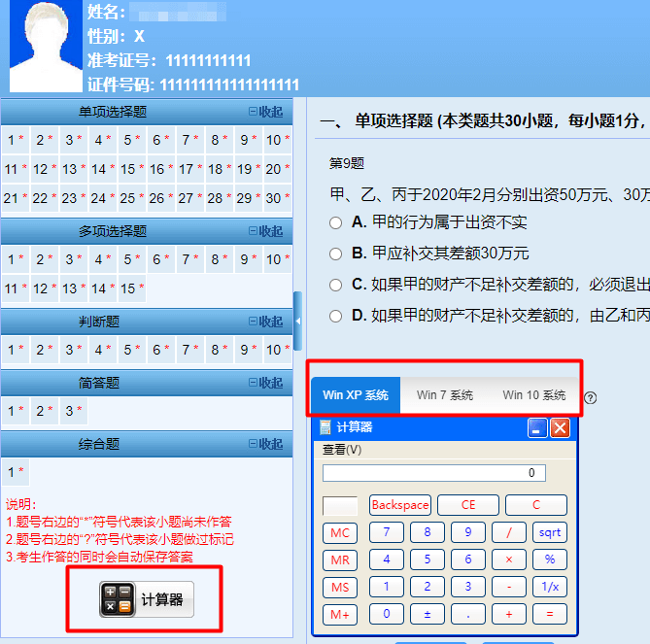This screenshot has height=644, width=650.
Task: Collapse the 单项选择题 section
Action: pyautogui.click(x=265, y=112)
